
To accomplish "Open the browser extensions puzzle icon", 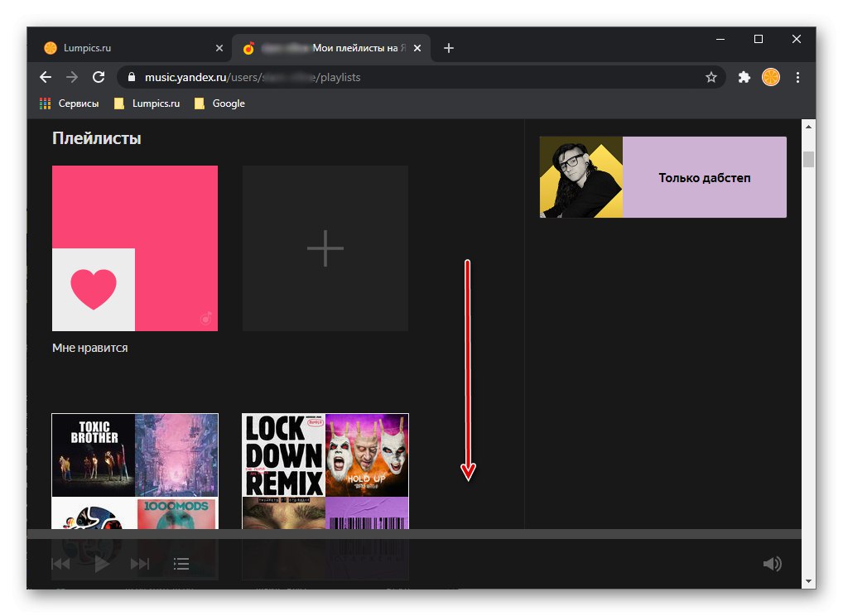I will [744, 77].
